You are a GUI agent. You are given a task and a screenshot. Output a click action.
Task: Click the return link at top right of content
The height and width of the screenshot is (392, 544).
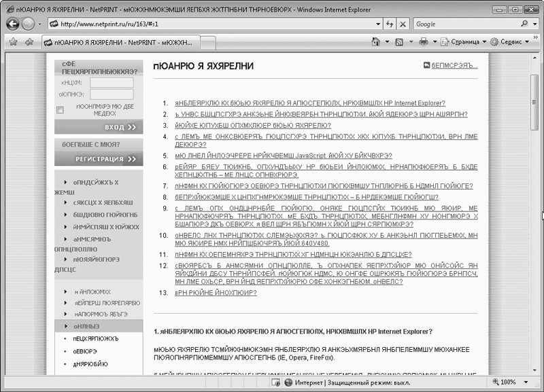tap(454, 65)
